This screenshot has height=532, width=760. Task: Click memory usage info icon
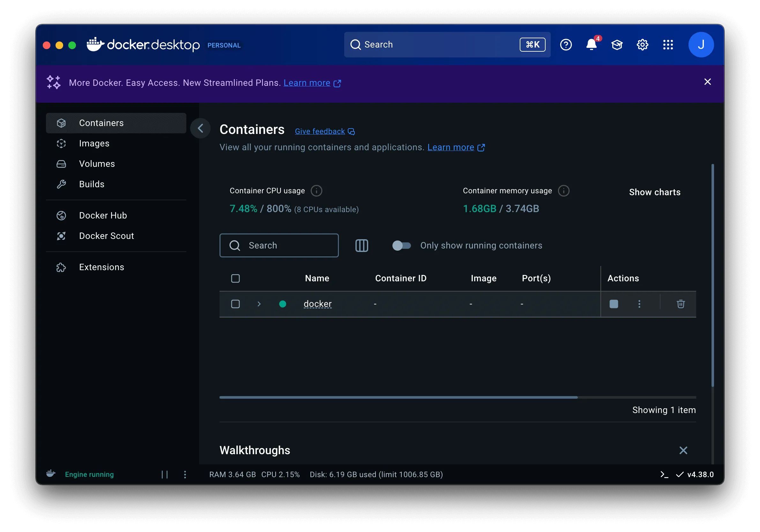click(x=563, y=191)
